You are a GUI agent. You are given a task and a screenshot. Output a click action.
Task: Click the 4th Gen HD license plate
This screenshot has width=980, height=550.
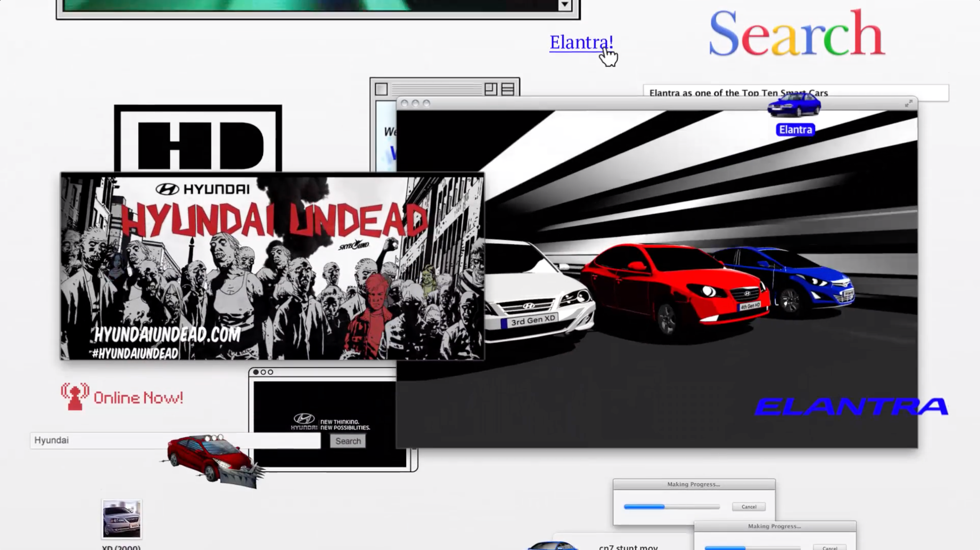(750, 306)
